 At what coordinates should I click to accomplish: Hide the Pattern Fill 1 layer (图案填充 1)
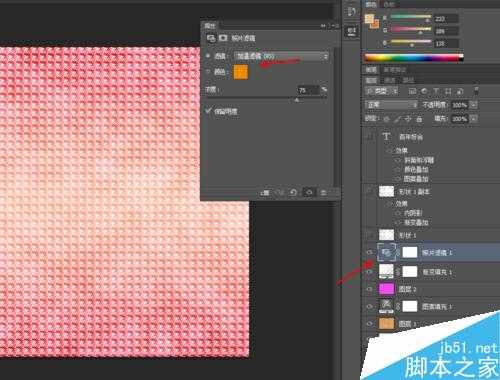coord(369,306)
